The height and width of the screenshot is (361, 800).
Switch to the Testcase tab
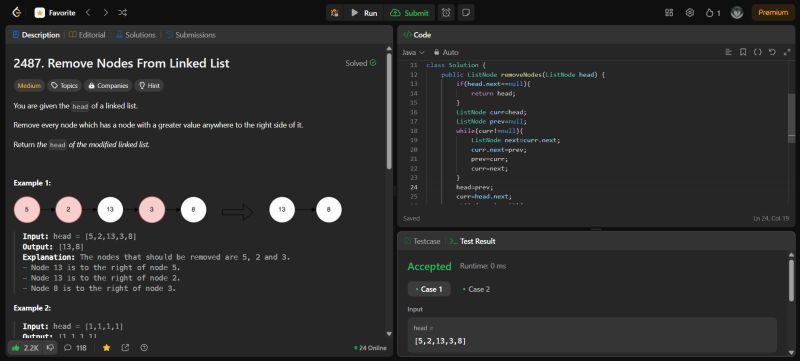point(422,241)
